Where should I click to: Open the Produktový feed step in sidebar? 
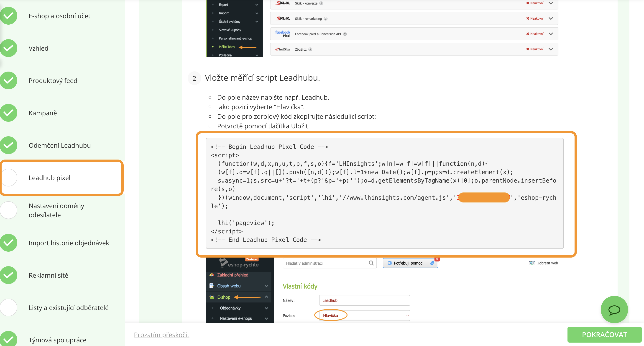[x=53, y=80]
